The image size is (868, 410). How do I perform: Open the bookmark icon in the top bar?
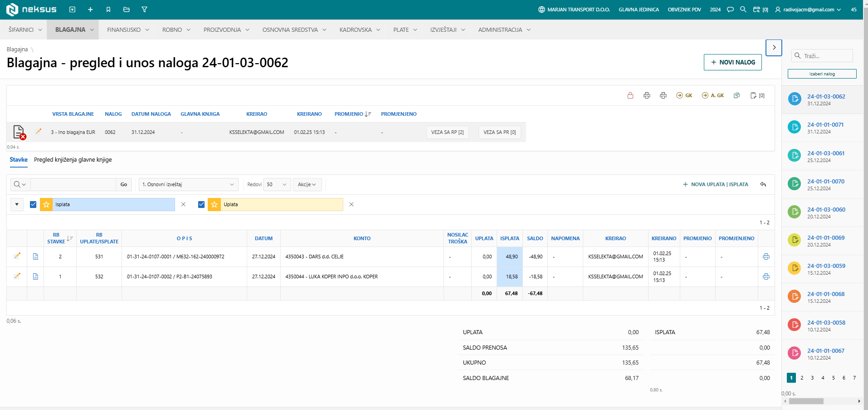108,10
